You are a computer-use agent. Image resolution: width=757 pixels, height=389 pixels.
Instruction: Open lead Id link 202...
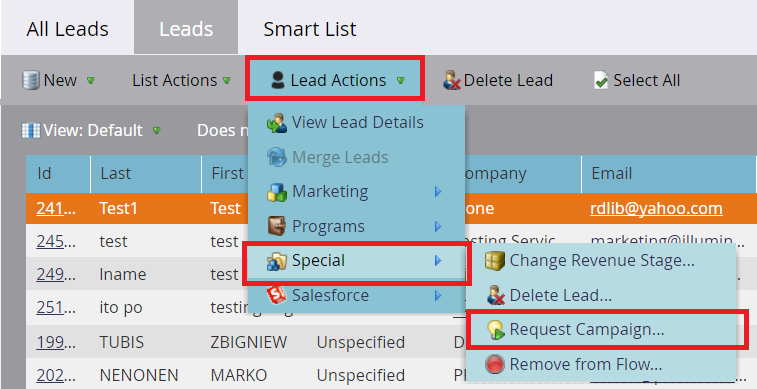[x=56, y=375]
